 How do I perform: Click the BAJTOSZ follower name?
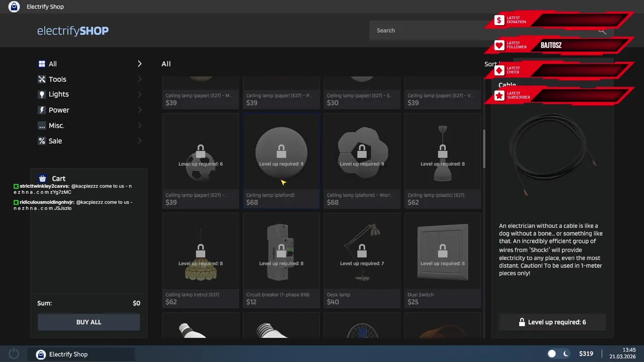[x=551, y=45]
